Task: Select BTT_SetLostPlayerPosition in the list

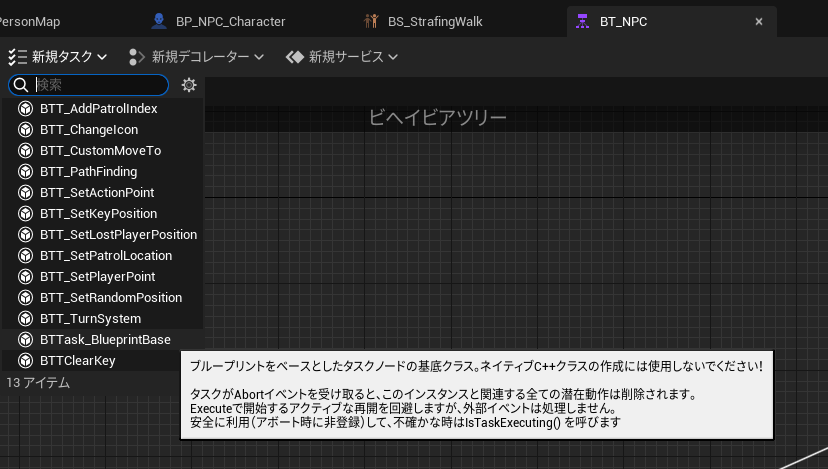Action: (103, 234)
